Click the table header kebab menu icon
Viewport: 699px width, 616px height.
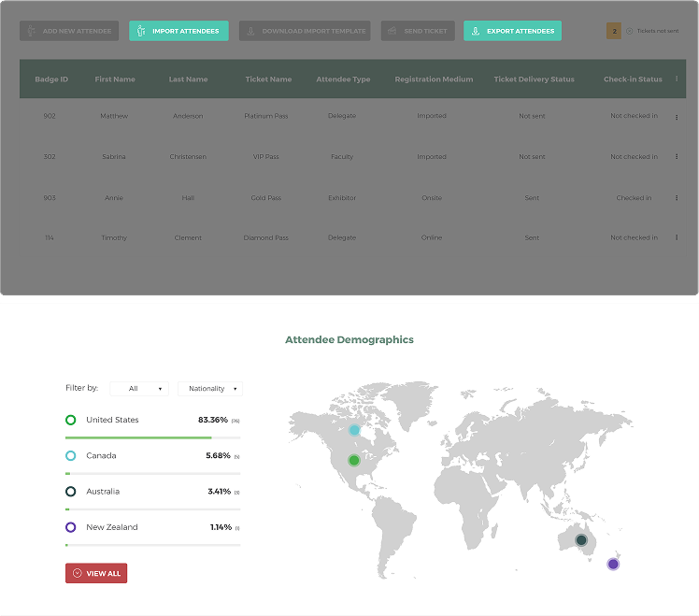(x=677, y=79)
